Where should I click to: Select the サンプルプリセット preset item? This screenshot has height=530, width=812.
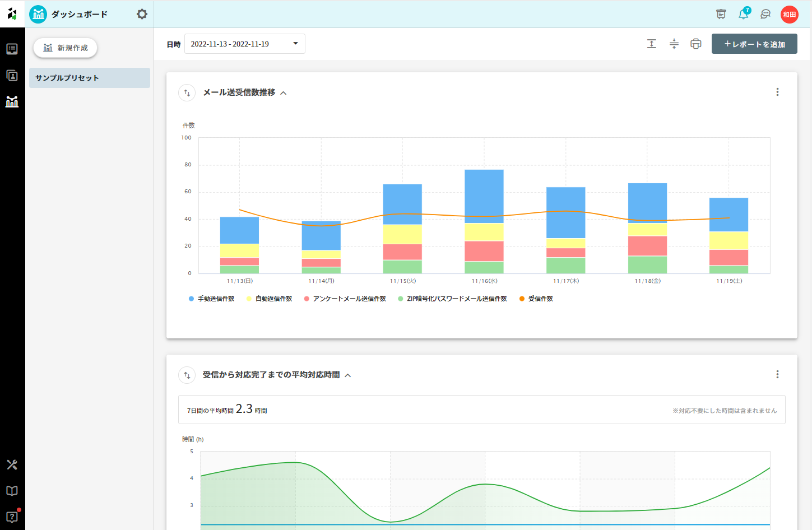(x=90, y=78)
